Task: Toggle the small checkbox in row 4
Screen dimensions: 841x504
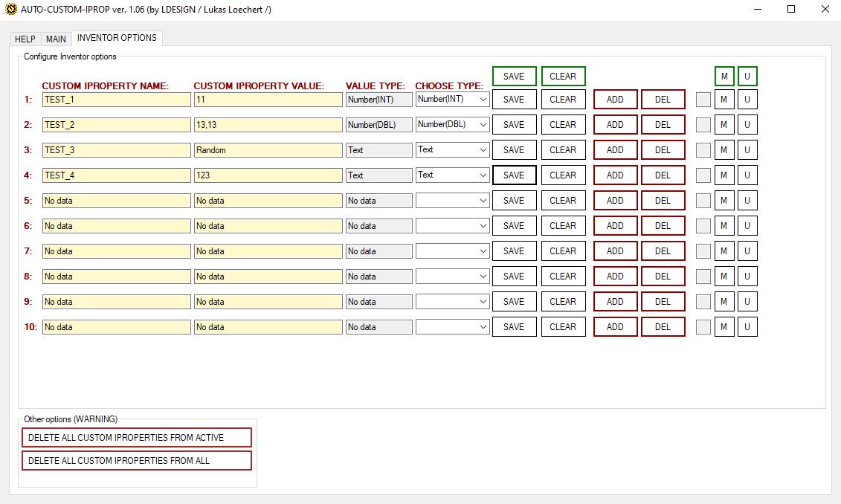Action: (x=703, y=175)
